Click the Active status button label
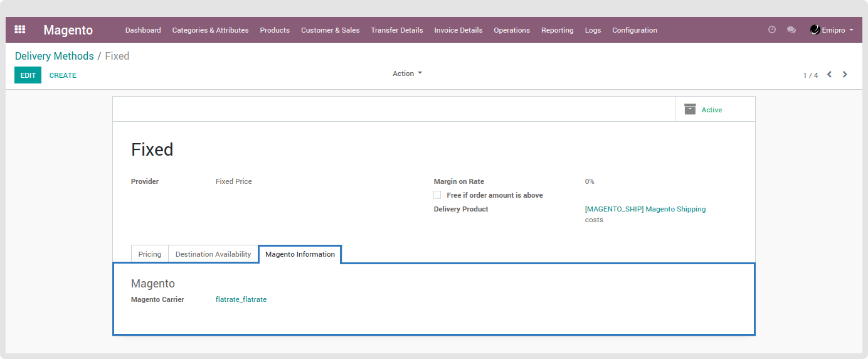Image resolution: width=868 pixels, height=359 pixels. (712, 110)
